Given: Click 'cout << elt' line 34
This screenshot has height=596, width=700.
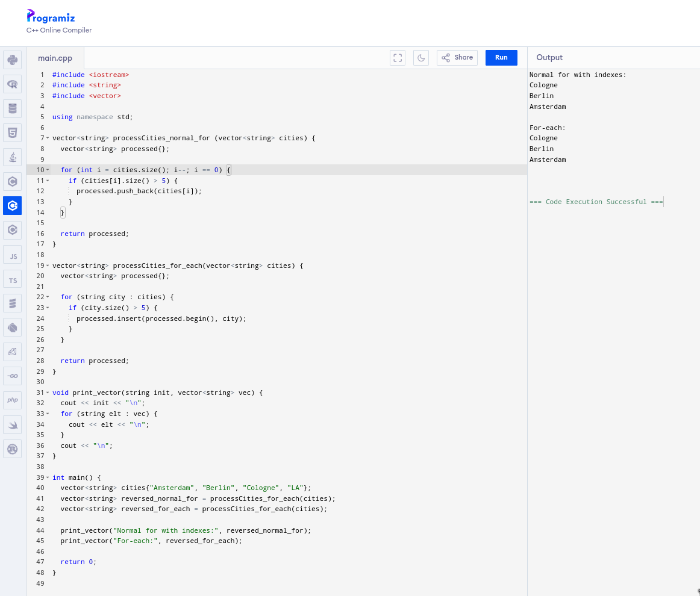Looking at the screenshot, I should [x=109, y=424].
